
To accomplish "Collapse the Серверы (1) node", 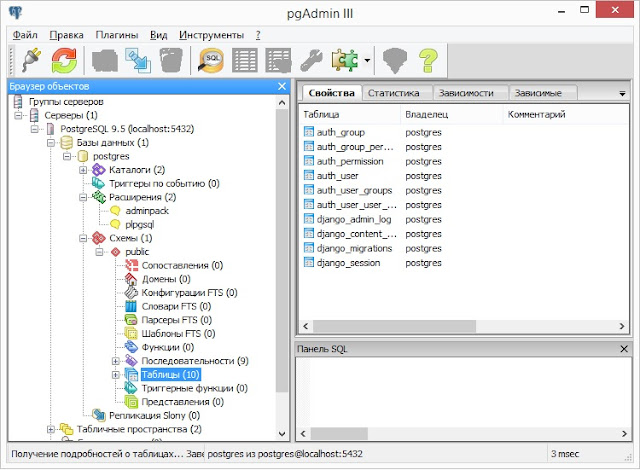I will click(18, 115).
